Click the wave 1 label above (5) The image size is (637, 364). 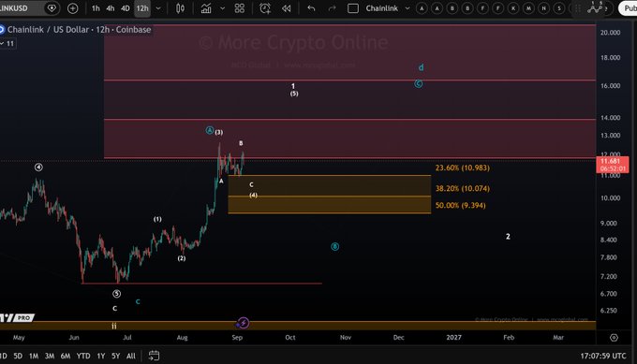293,86
